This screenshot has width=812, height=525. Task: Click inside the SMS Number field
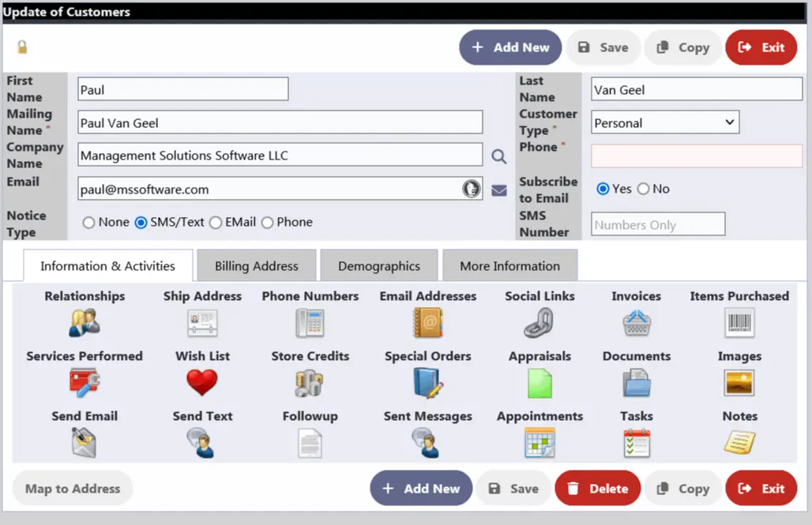tap(657, 223)
